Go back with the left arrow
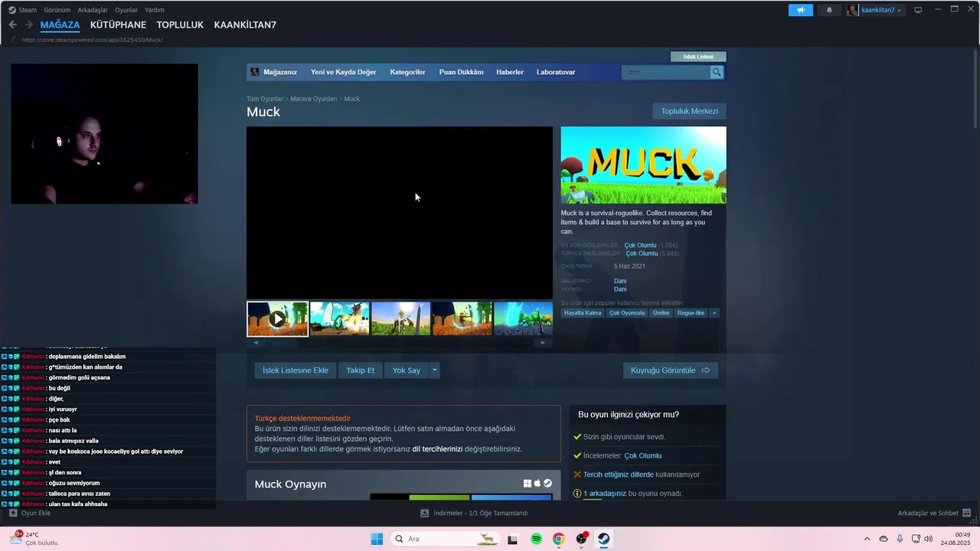This screenshot has height=551, width=980. click(12, 24)
